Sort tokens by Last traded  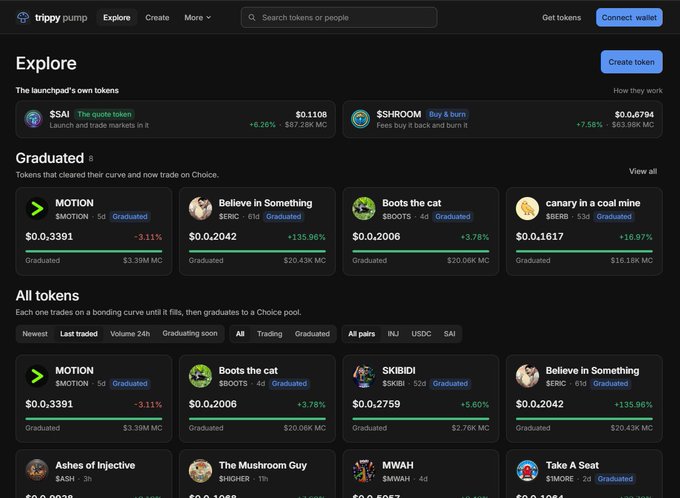[x=78, y=334]
